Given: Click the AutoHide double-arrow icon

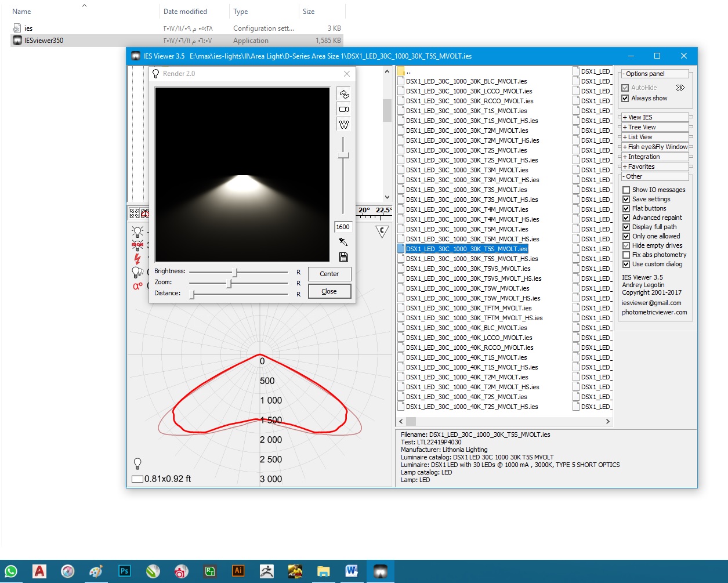Looking at the screenshot, I should point(680,88).
